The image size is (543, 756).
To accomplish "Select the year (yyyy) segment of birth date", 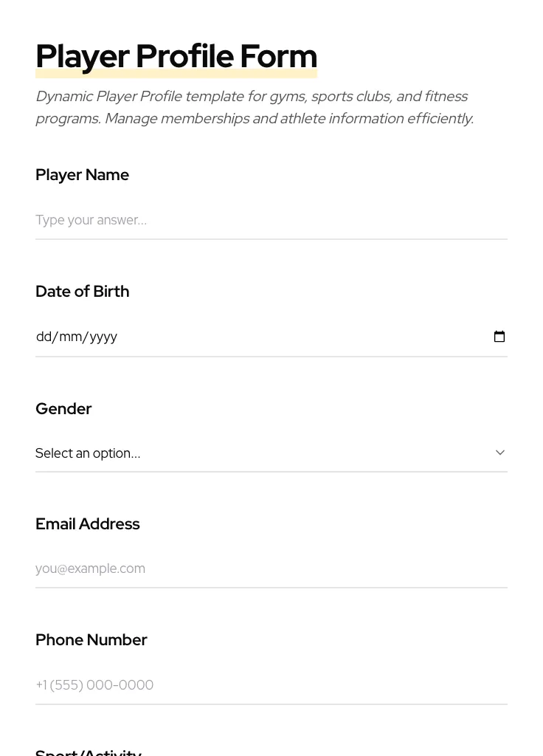I will [x=103, y=337].
